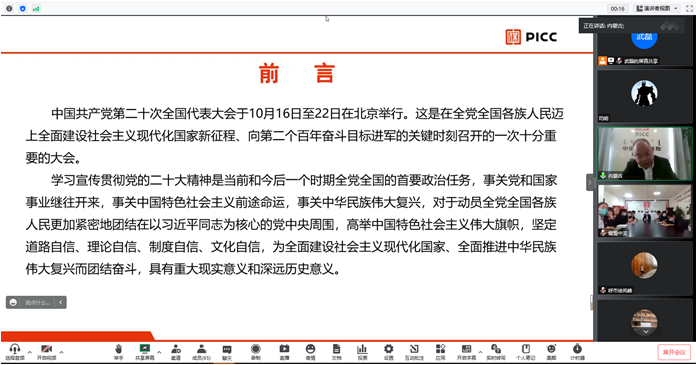
Task: Click the Leave Meeting button
Action: point(674,352)
